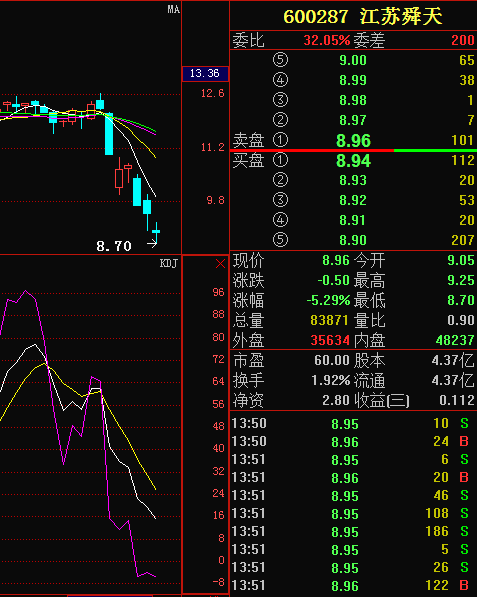Viewport: 477px width, 597px height.
Task: Click the 总量 value 83871
Action: click(329, 320)
